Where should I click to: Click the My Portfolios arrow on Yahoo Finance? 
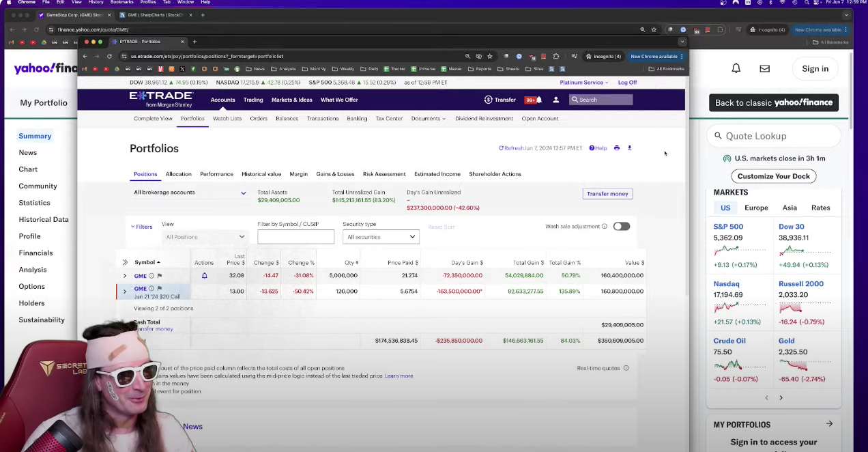(x=829, y=424)
